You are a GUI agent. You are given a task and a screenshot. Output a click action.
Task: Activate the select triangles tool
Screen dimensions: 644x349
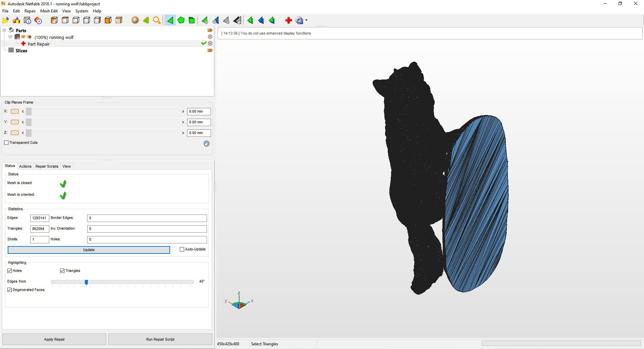click(x=170, y=20)
